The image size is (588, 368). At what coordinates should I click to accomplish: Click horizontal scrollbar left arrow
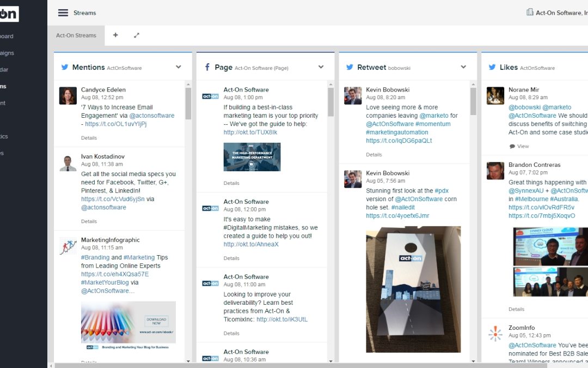tap(51, 365)
